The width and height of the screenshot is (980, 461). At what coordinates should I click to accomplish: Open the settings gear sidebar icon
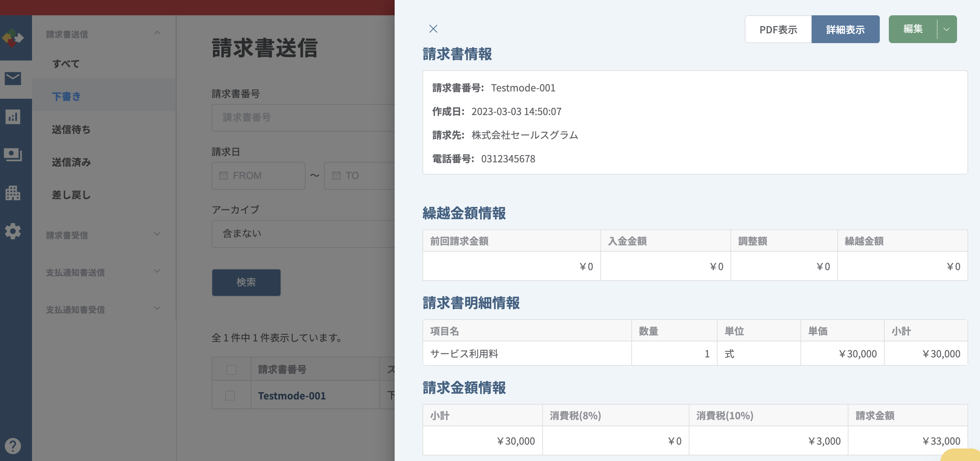pyautogui.click(x=13, y=231)
